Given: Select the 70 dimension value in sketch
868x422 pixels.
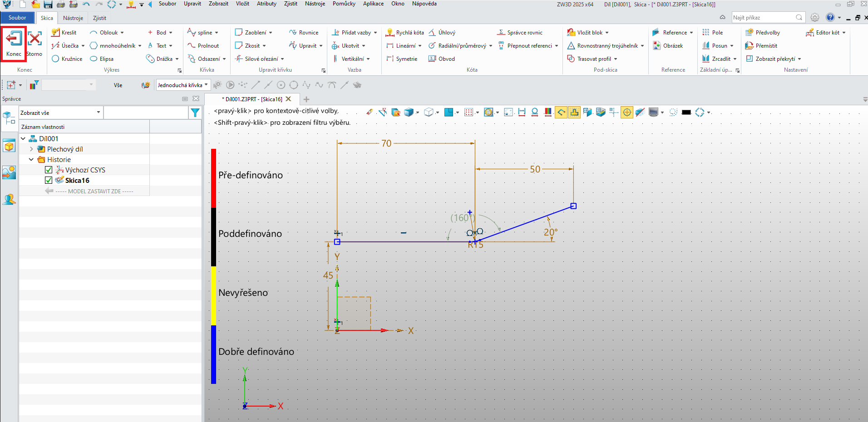Looking at the screenshot, I should (386, 143).
